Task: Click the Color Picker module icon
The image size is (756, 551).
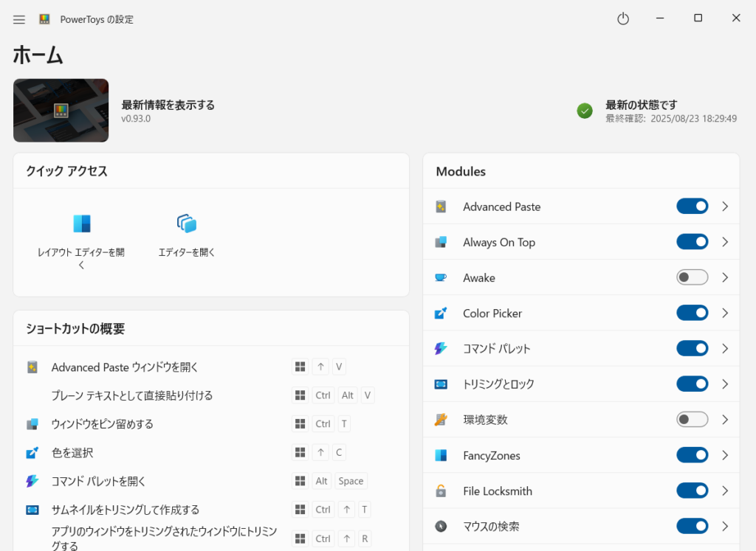Action: pyautogui.click(x=441, y=313)
